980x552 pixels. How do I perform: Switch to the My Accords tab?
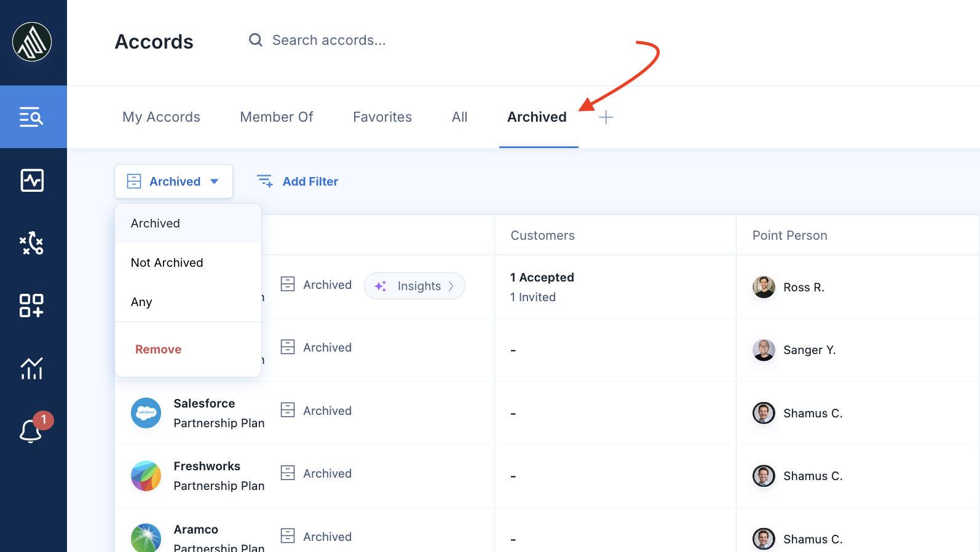click(161, 117)
